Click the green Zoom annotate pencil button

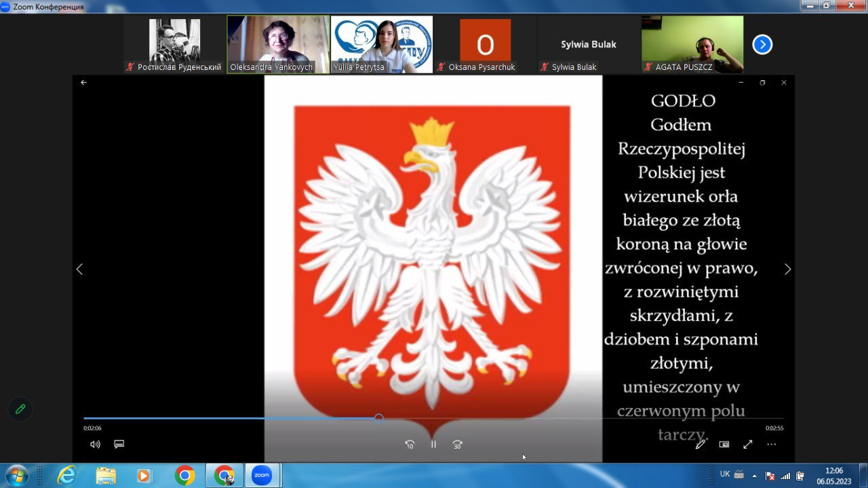pyautogui.click(x=20, y=409)
